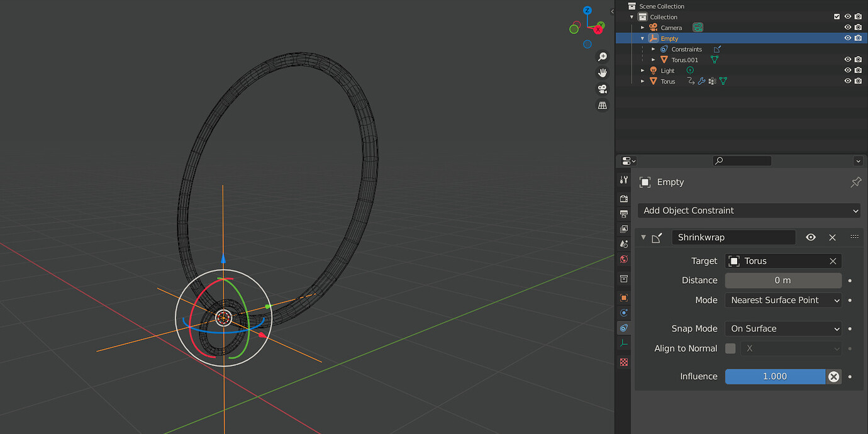868x434 pixels.
Task: Open the Collection properties tab
Action: pyautogui.click(x=623, y=279)
